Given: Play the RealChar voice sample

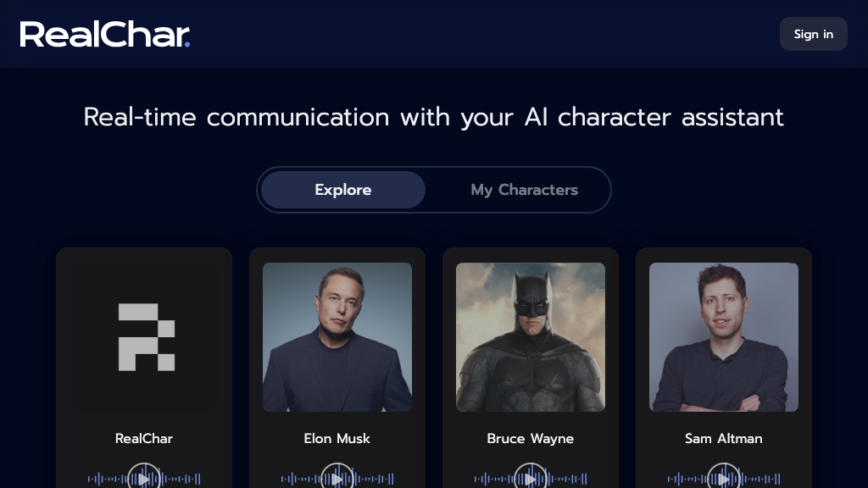Looking at the screenshot, I should click(144, 479).
